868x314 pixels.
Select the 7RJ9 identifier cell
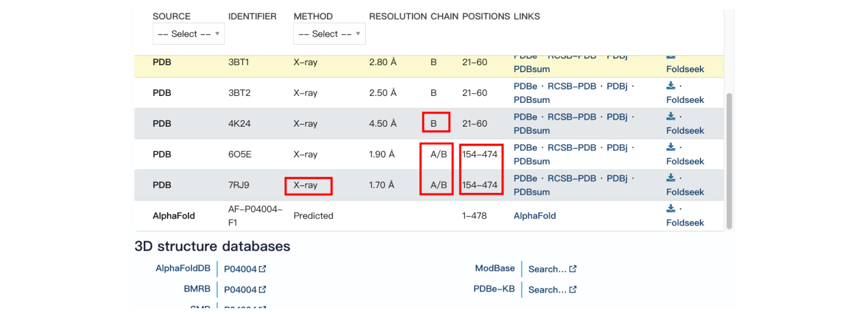coord(239,185)
